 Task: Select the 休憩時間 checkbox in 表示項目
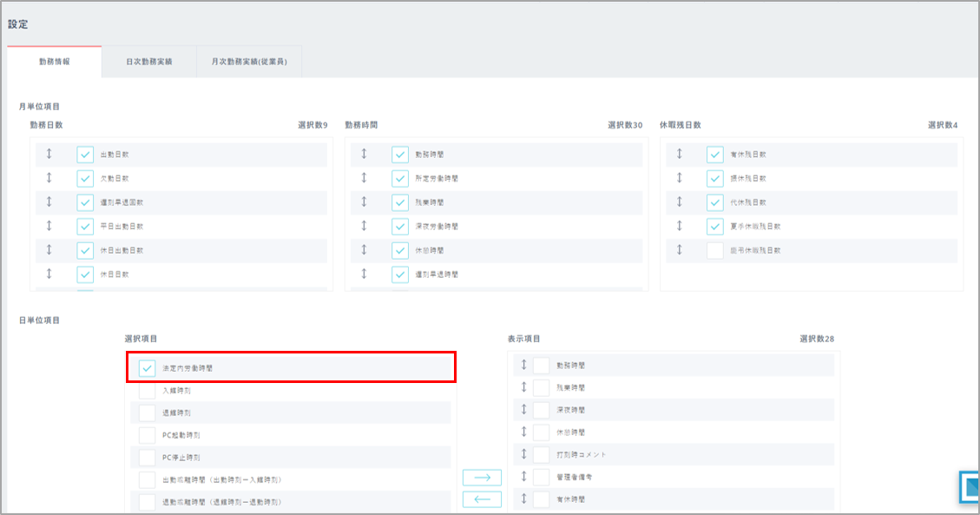click(542, 432)
